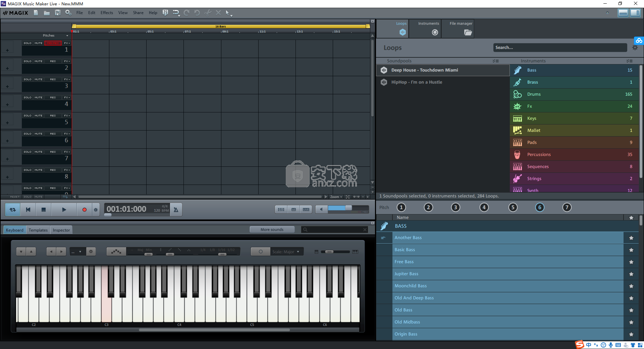Switch to Templates tab
The image size is (644, 349).
(38, 230)
